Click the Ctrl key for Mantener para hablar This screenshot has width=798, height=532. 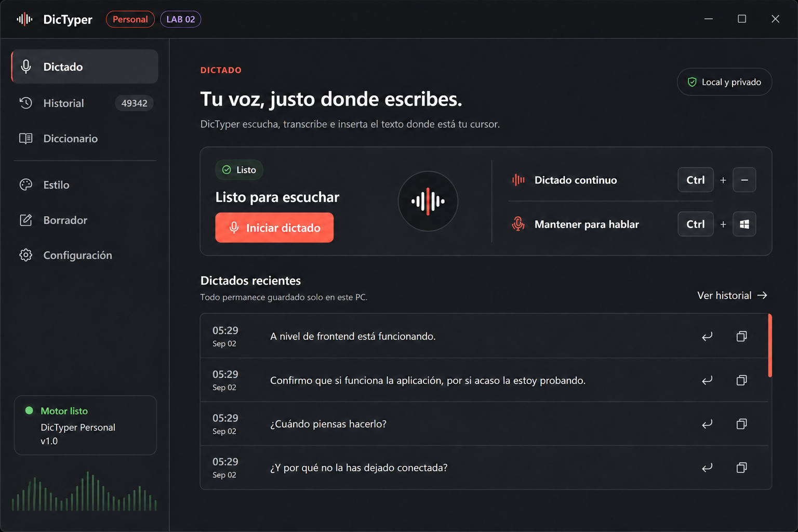tap(696, 224)
